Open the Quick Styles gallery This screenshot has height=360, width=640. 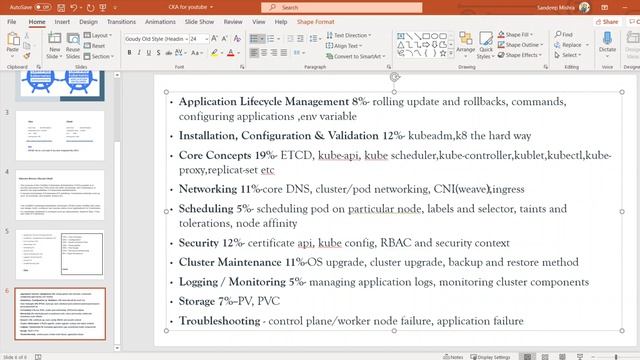click(x=486, y=45)
